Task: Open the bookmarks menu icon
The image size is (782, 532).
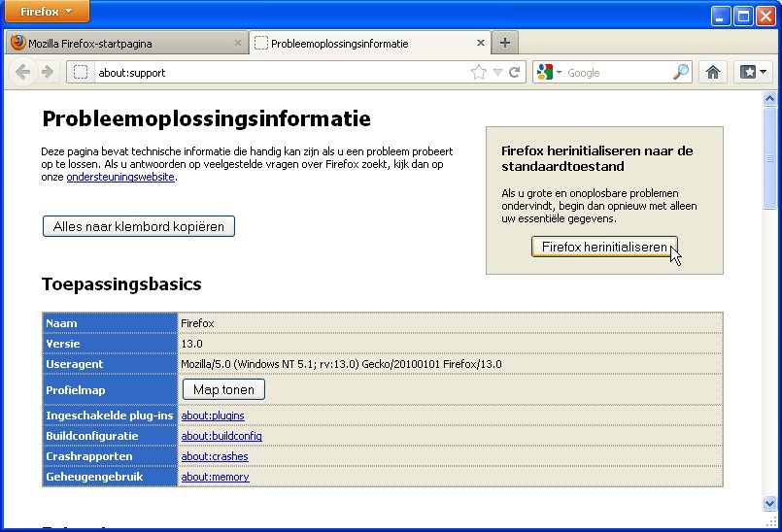Action: (x=753, y=72)
